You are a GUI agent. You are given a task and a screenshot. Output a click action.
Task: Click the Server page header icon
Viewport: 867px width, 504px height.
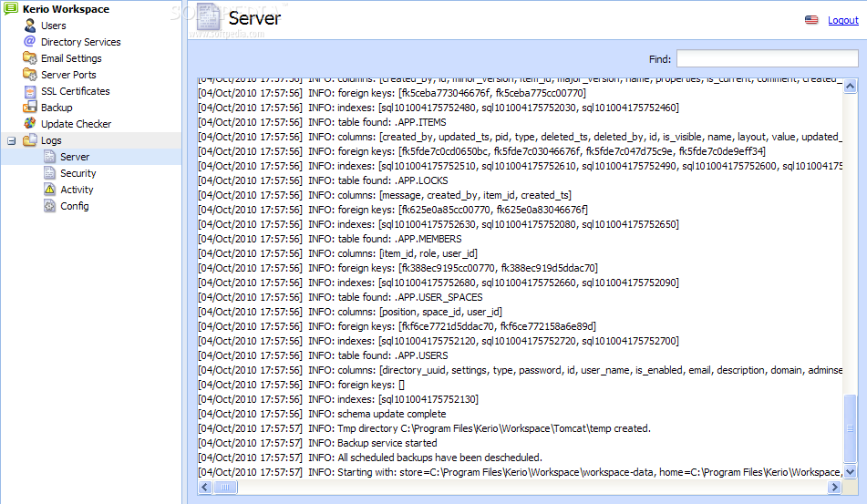click(209, 16)
